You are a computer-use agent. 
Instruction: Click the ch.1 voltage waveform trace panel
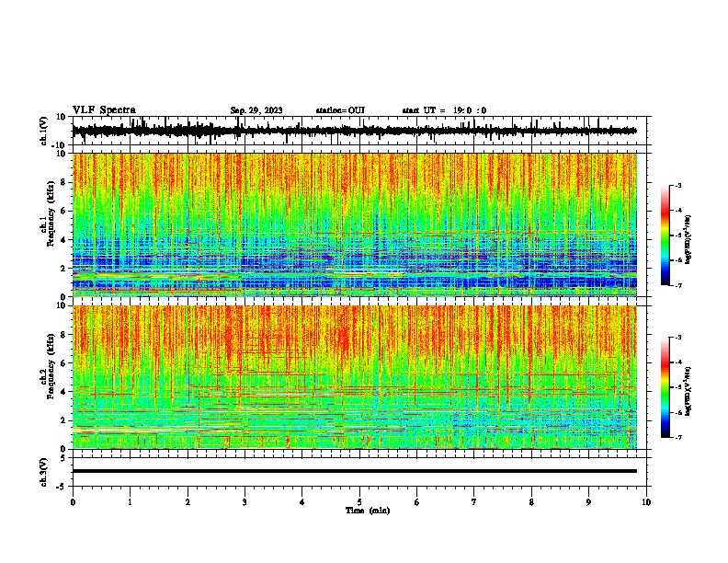pyautogui.click(x=361, y=131)
